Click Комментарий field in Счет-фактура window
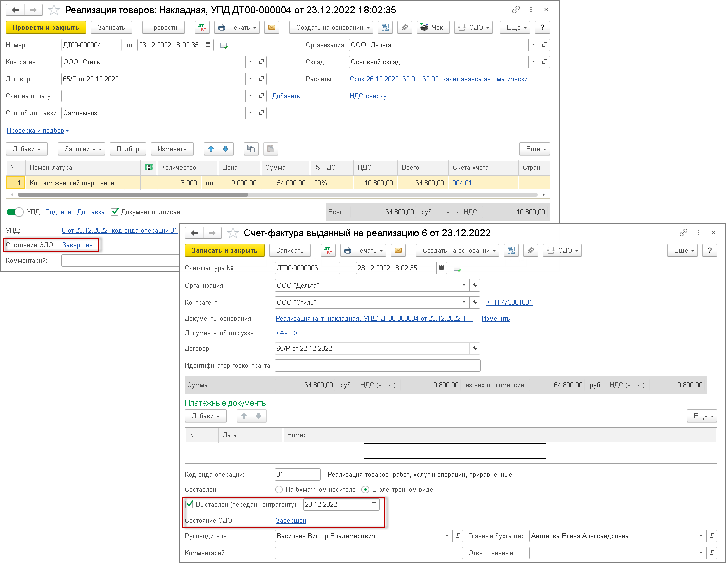728x565 pixels. click(x=369, y=553)
